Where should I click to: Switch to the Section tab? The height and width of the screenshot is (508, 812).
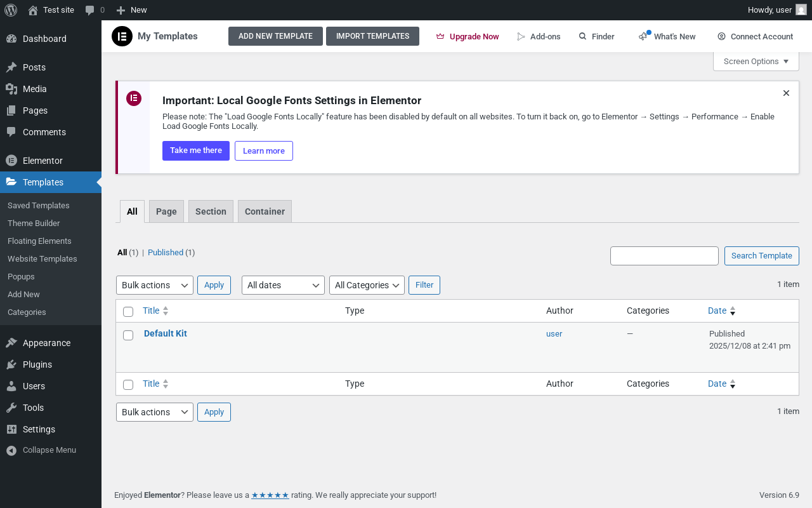[x=211, y=211]
